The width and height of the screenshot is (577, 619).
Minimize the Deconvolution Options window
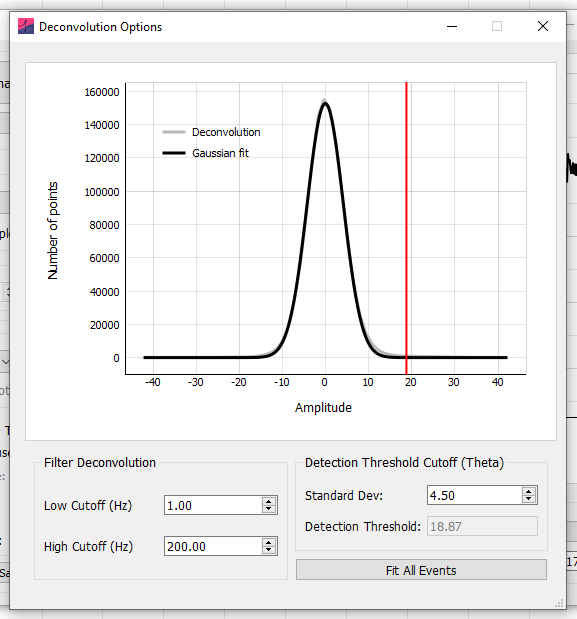click(452, 26)
